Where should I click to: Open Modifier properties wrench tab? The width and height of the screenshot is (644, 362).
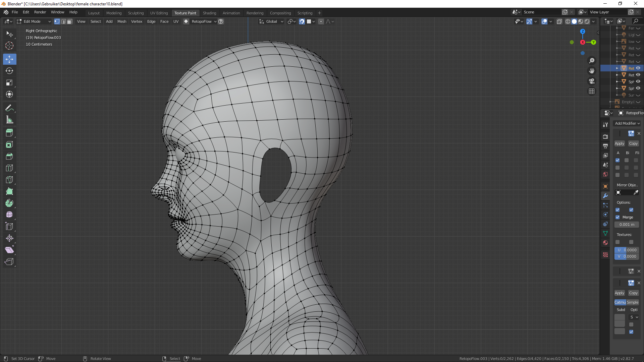[x=605, y=196]
